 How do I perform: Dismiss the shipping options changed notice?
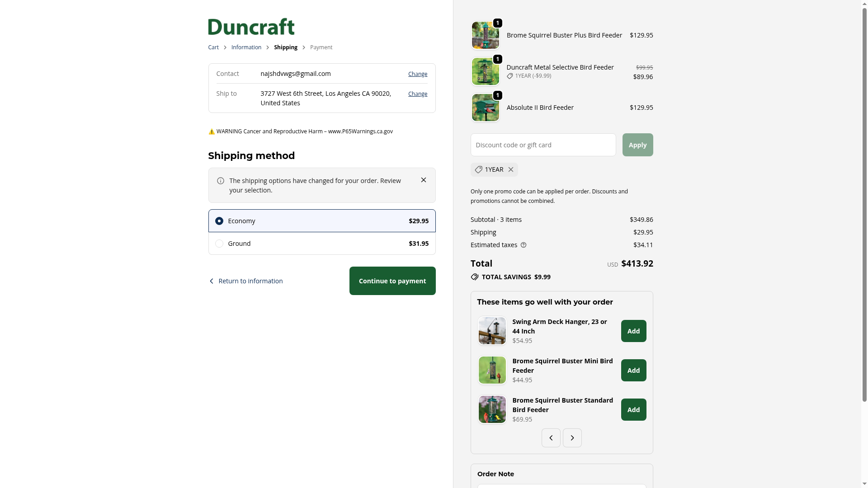[x=424, y=180]
